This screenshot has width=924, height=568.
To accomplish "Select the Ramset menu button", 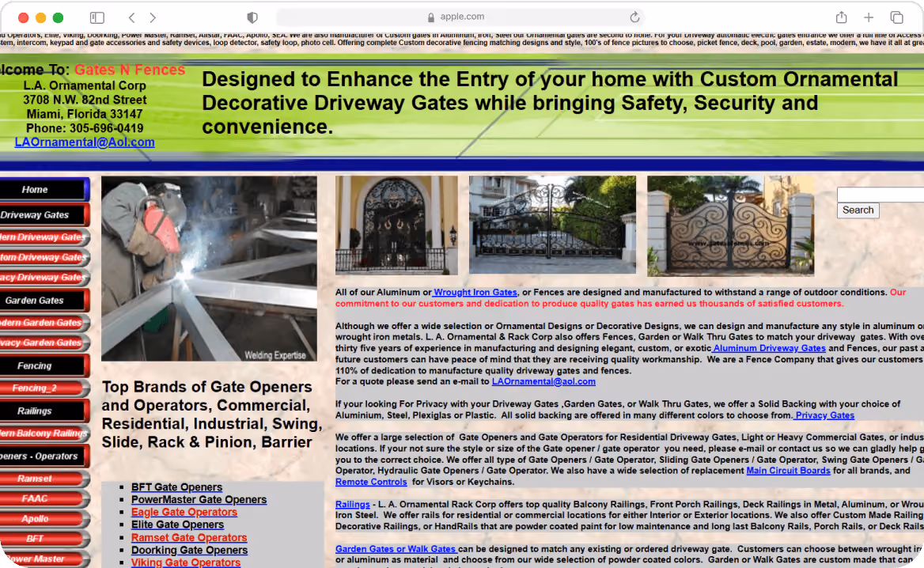I will coord(44,479).
